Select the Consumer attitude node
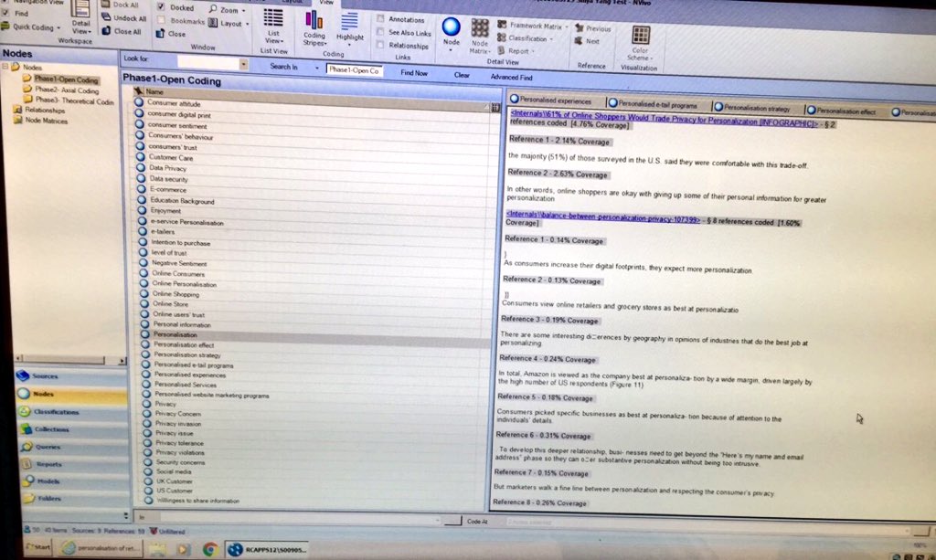Viewport: 936px width, 560px height. tap(174, 103)
